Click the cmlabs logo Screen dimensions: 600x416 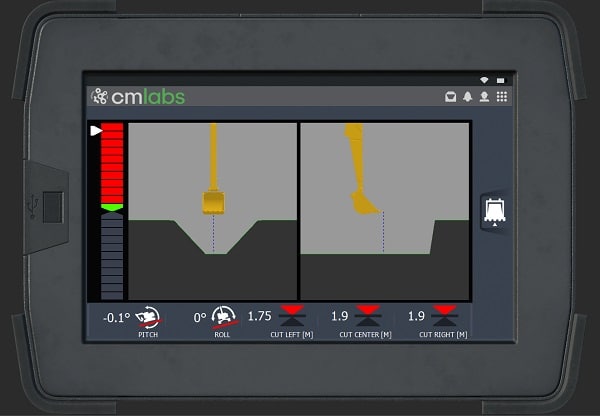[x=138, y=96]
